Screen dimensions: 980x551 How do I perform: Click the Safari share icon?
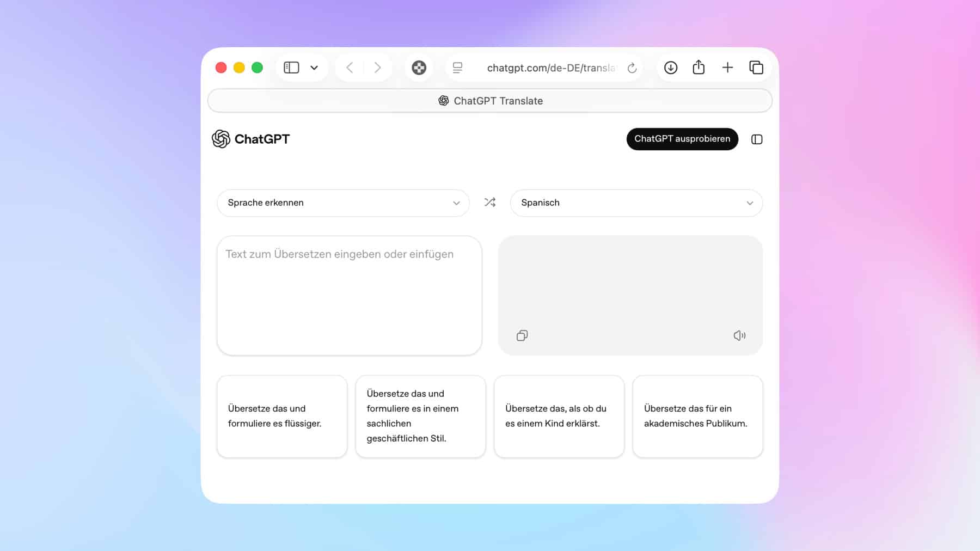coord(699,68)
